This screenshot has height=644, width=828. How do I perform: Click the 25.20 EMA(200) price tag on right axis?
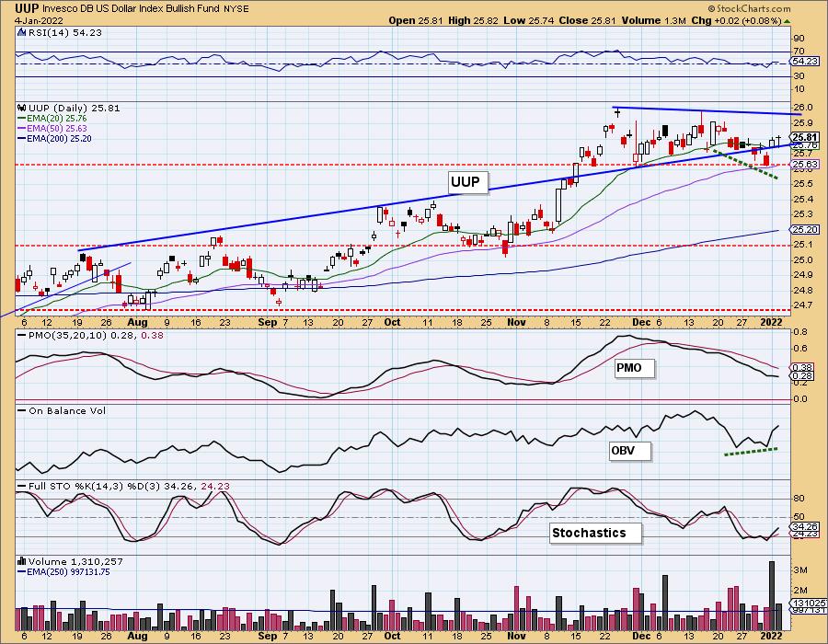[x=805, y=229]
